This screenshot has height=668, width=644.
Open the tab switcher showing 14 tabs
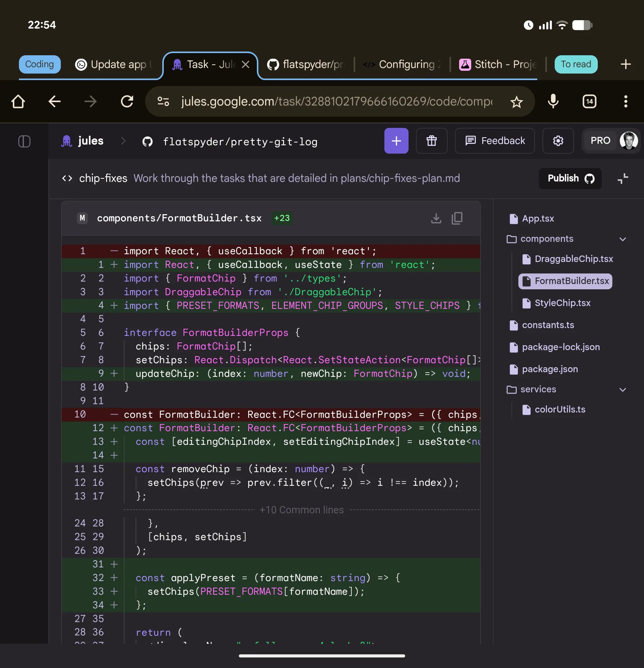[589, 101]
